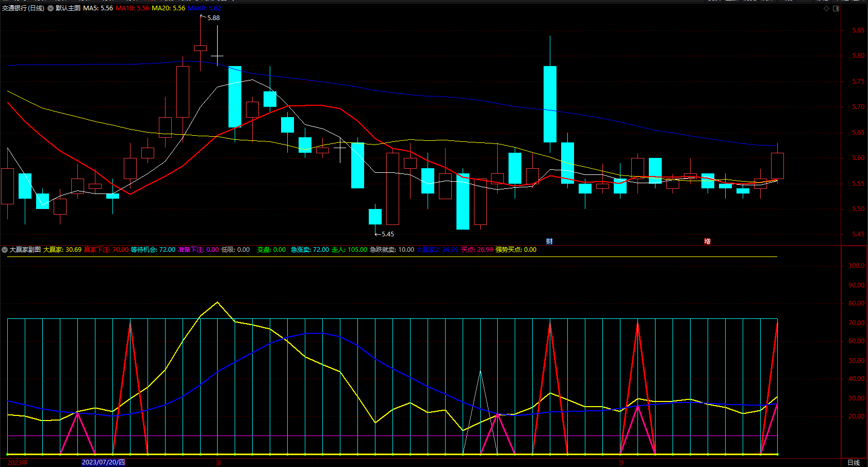
Task: Toggle the side panel layout icon
Action: pyautogui.click(x=836, y=9)
